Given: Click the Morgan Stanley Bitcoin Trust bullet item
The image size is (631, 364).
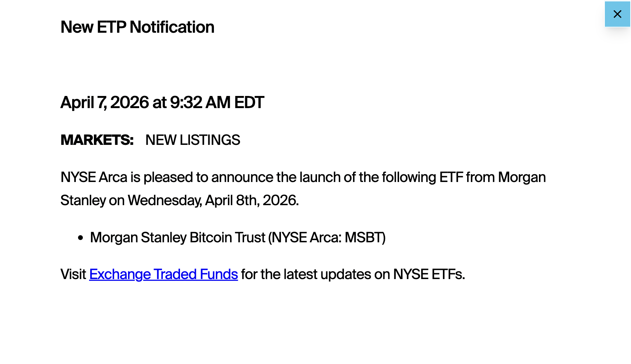Looking at the screenshot, I should [238, 238].
